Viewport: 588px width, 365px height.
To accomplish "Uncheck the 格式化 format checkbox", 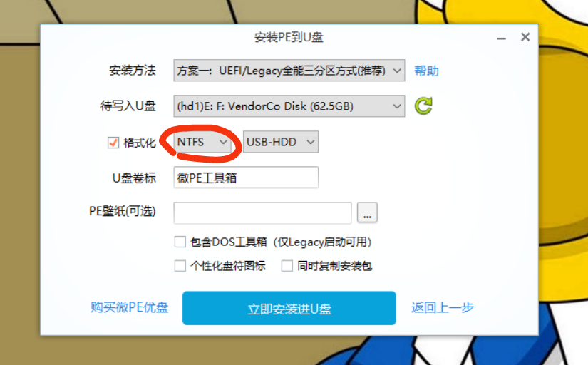I will point(113,143).
